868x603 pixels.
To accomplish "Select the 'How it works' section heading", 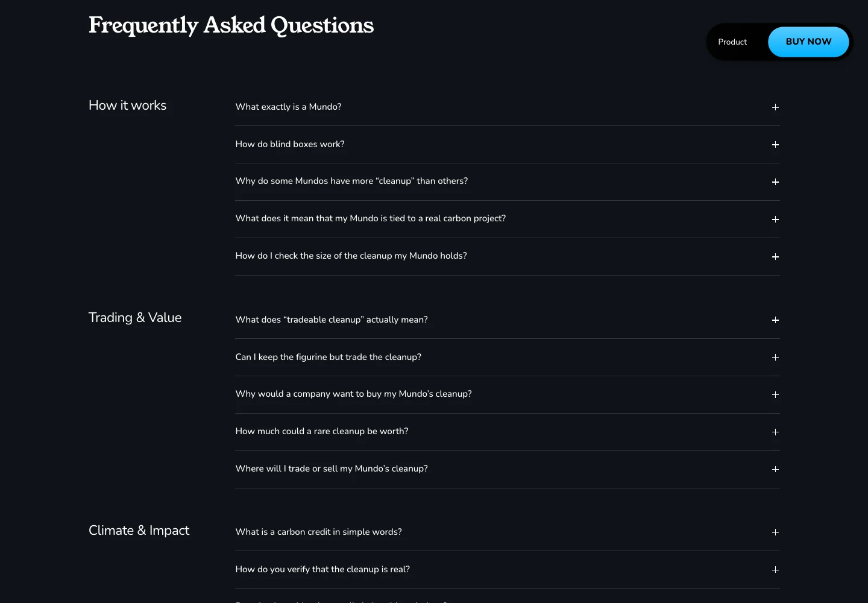I will 127,106.
